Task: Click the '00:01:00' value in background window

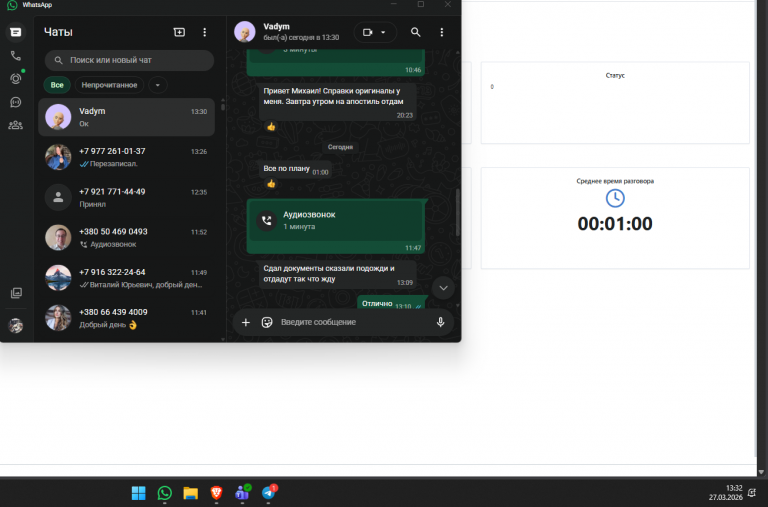Action: [615, 224]
